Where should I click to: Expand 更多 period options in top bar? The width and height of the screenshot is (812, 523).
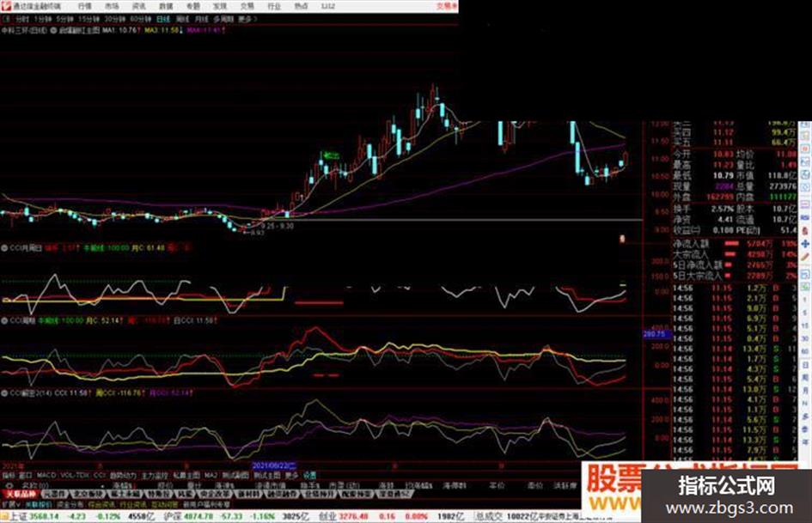coord(247,19)
